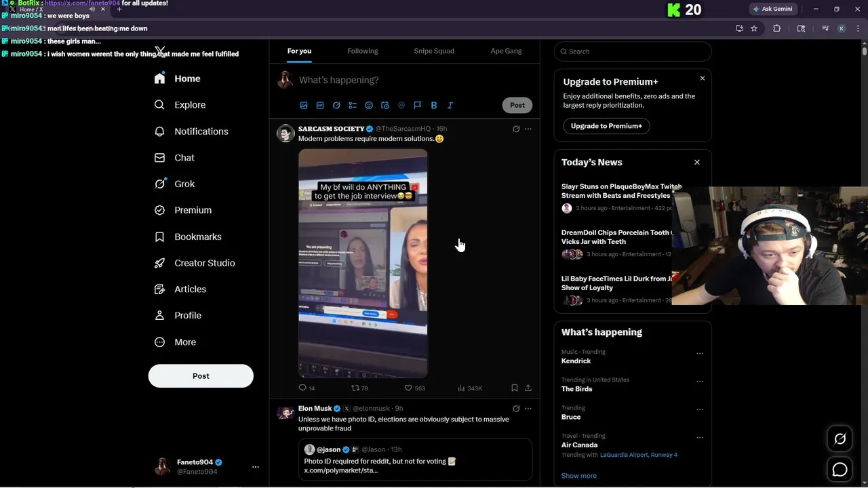The image size is (868, 488).
Task: Click the LaGuardia Airport, Runway 4 link
Action: point(639,455)
